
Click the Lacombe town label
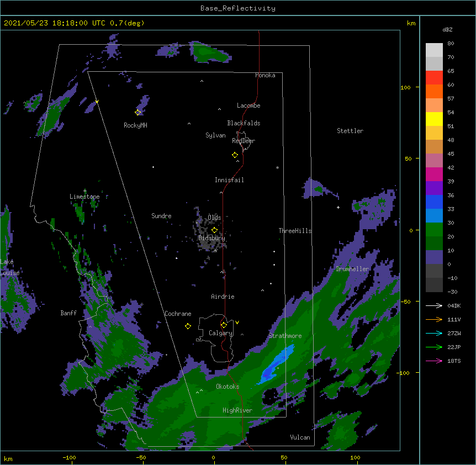click(248, 105)
